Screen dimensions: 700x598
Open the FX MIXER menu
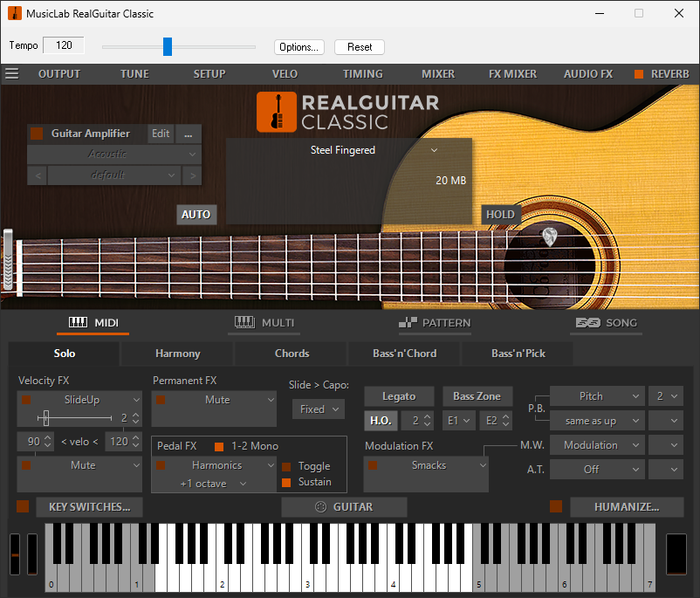[512, 74]
